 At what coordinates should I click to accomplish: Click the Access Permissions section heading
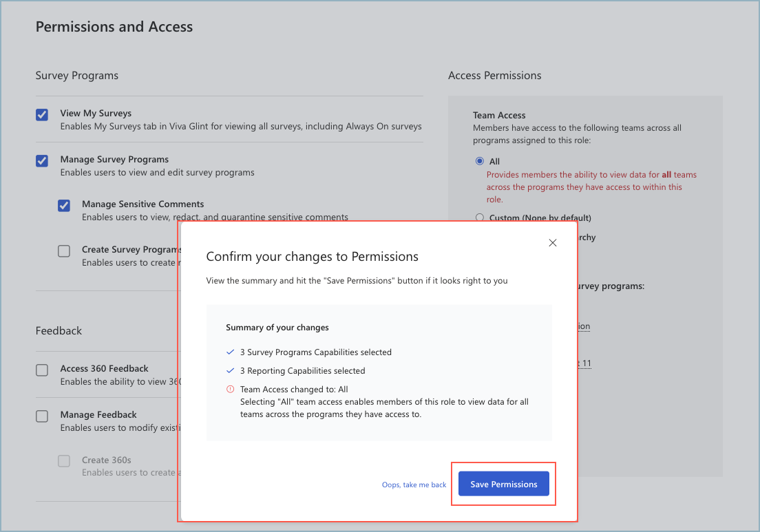tap(494, 76)
